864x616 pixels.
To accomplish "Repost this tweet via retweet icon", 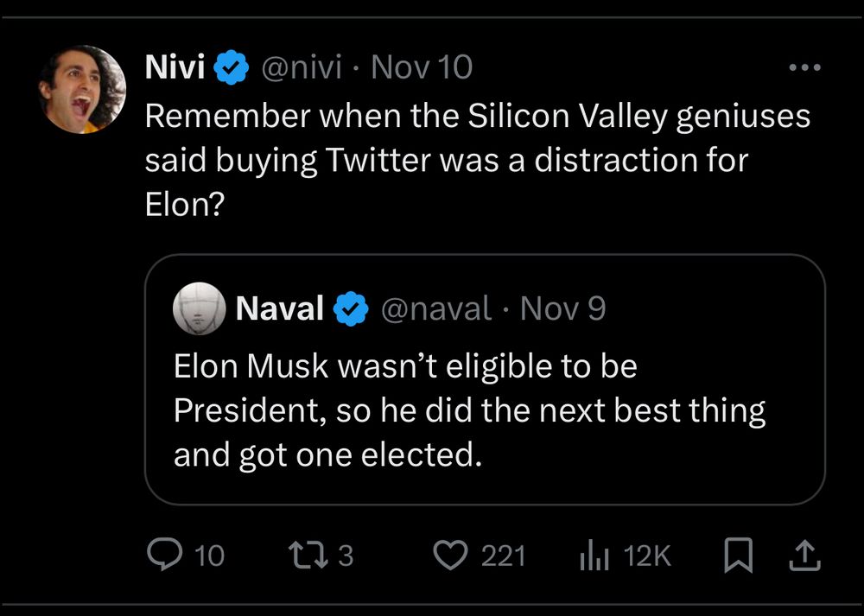I will (307, 555).
